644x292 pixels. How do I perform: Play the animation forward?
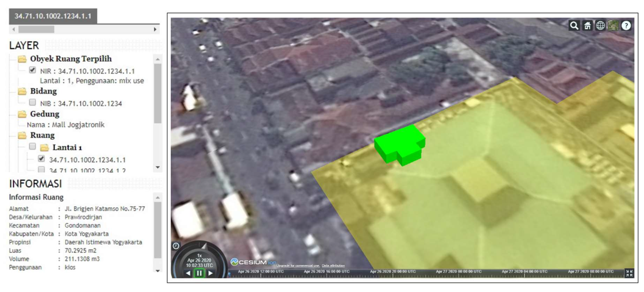(x=210, y=273)
